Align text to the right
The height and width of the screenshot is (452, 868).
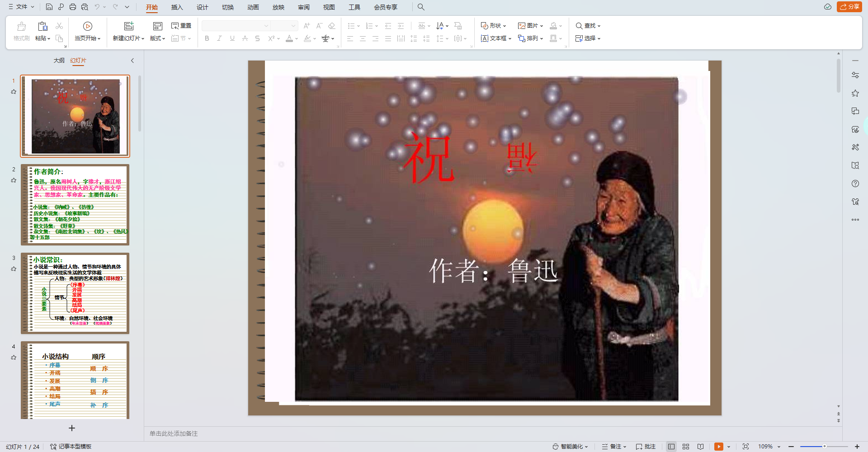coord(375,38)
